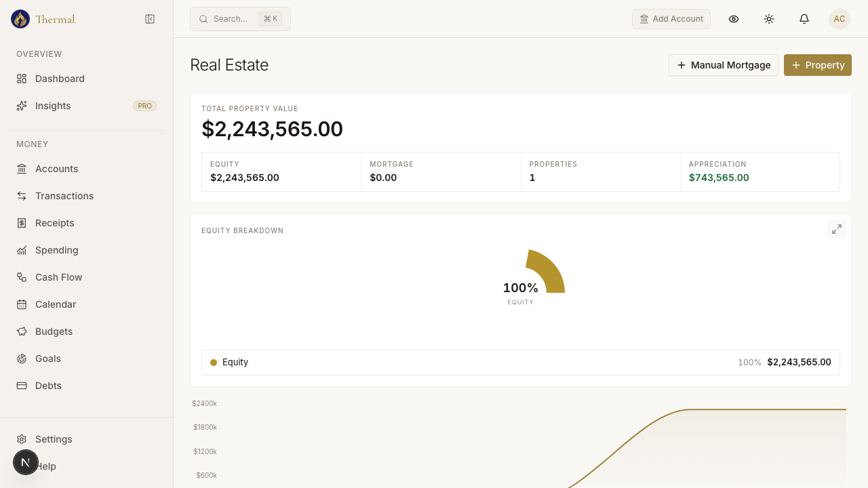The image size is (868, 488).
Task: Add a new Property
Action: click(817, 65)
